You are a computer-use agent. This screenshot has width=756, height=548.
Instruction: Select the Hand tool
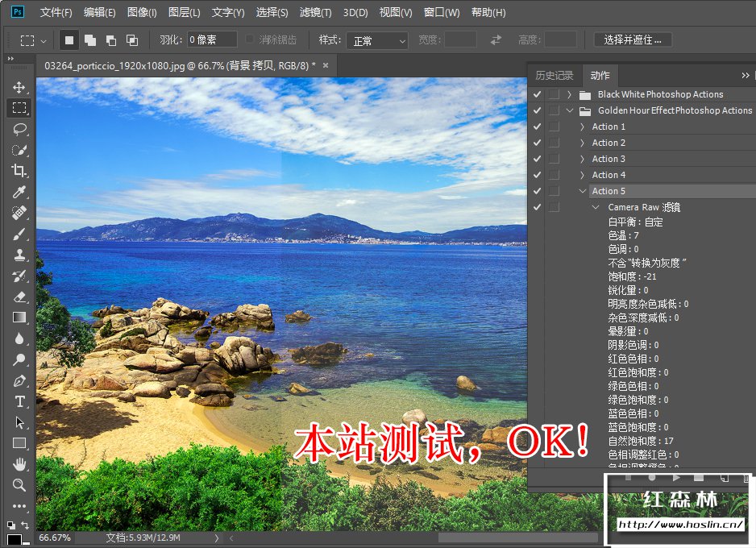[x=19, y=465]
